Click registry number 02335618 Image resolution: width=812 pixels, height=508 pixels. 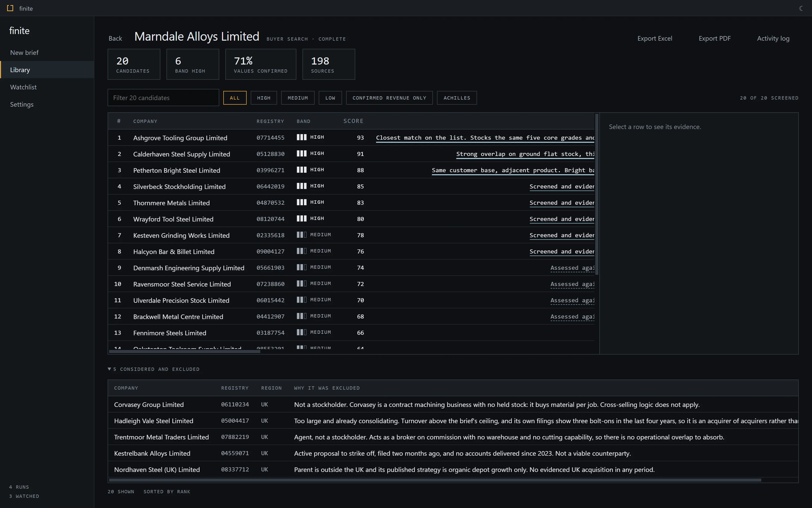click(x=270, y=235)
